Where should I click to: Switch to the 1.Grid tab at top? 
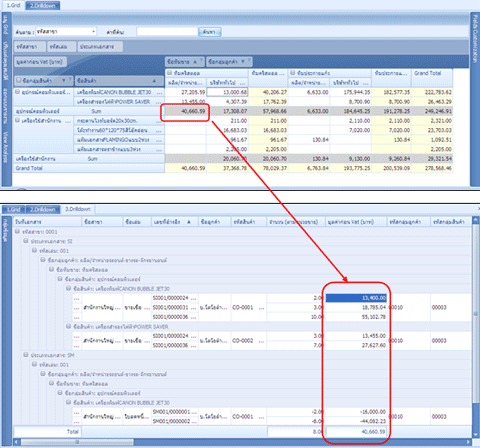(13, 5)
